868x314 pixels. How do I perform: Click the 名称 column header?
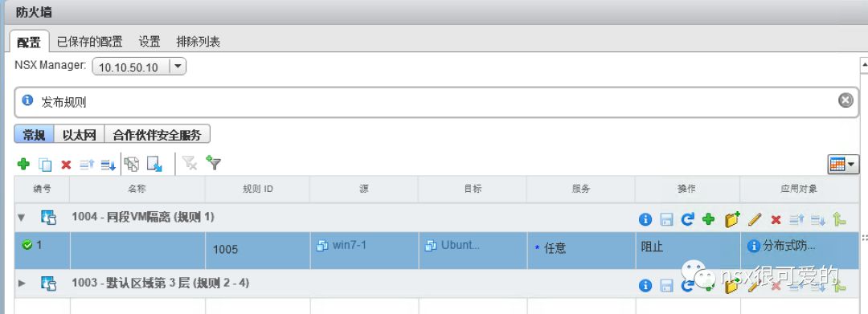[137, 189]
